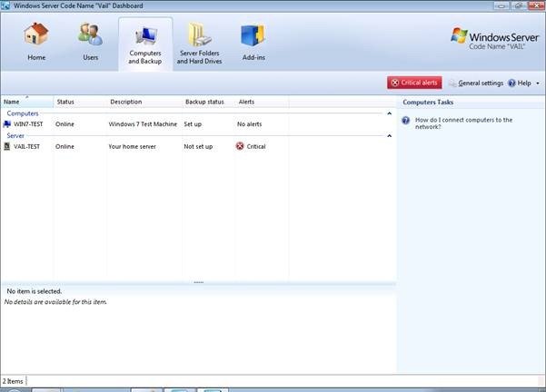Click the General settings gear icon

coord(452,83)
